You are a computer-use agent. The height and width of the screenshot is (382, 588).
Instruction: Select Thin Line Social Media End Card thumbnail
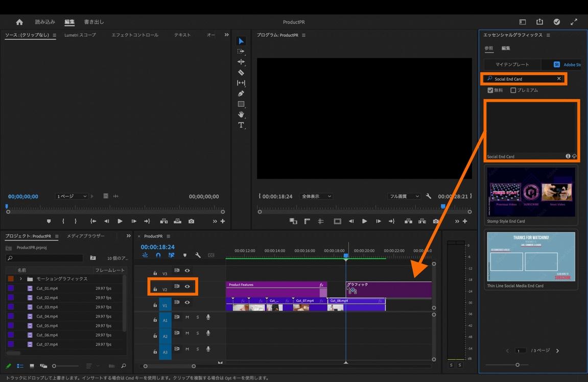(x=531, y=256)
